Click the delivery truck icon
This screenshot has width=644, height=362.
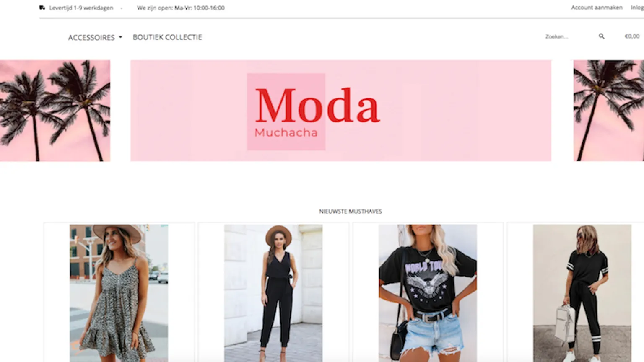click(42, 8)
